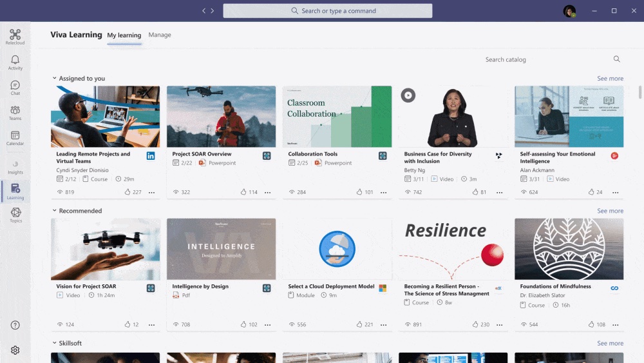Open more options for Leading Remote Projects
The image size is (644, 363).
(151, 192)
